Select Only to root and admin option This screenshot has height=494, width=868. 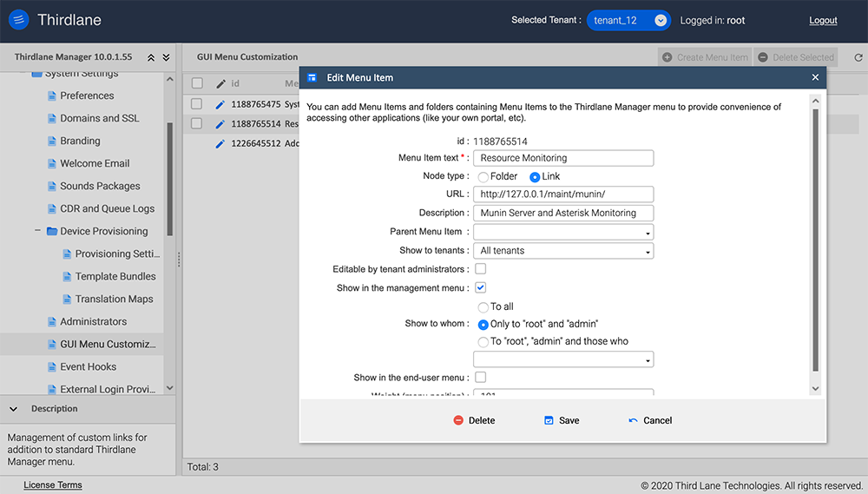tap(483, 325)
